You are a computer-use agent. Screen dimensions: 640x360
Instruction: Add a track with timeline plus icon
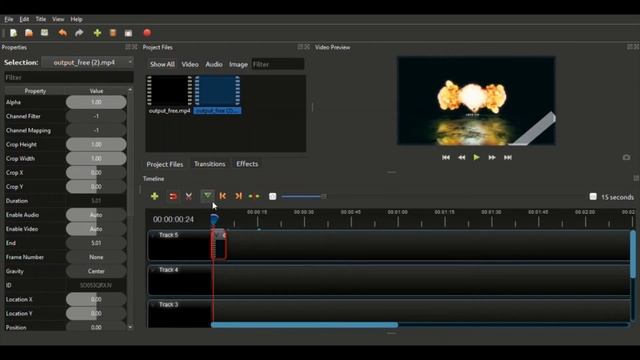coord(154,196)
